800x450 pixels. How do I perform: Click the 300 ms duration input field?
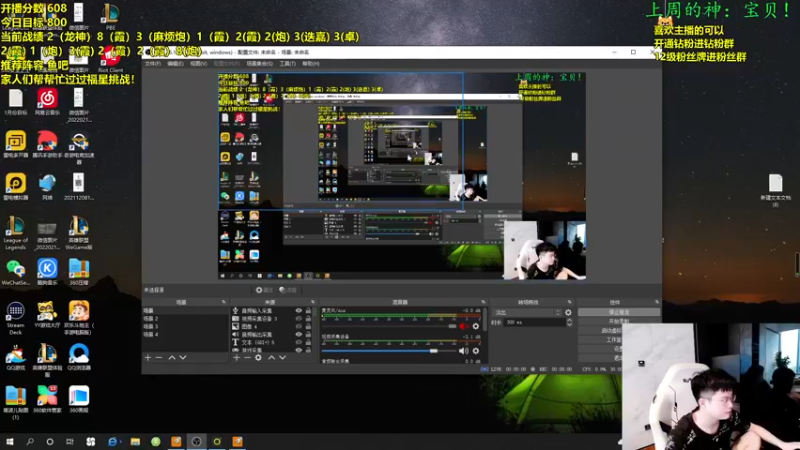tap(534, 322)
